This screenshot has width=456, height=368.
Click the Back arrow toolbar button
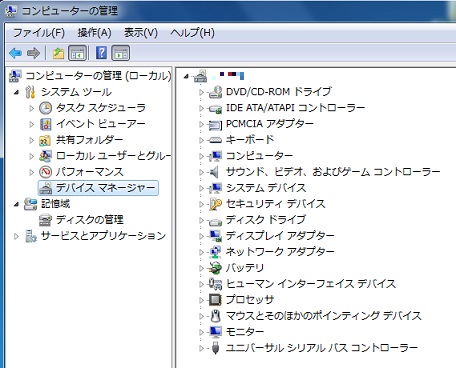click(x=15, y=53)
